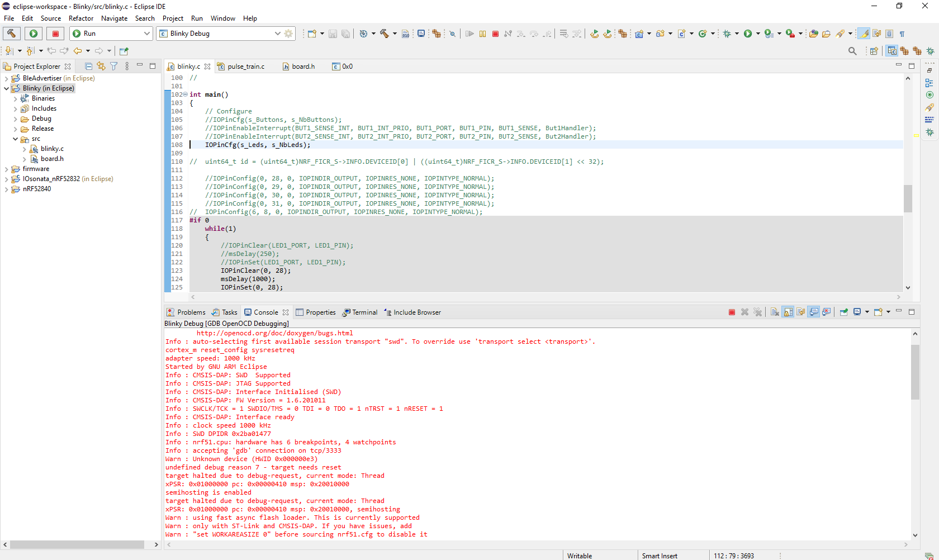
Task: Toggle Block Selection Mode icon
Action: 889,34
